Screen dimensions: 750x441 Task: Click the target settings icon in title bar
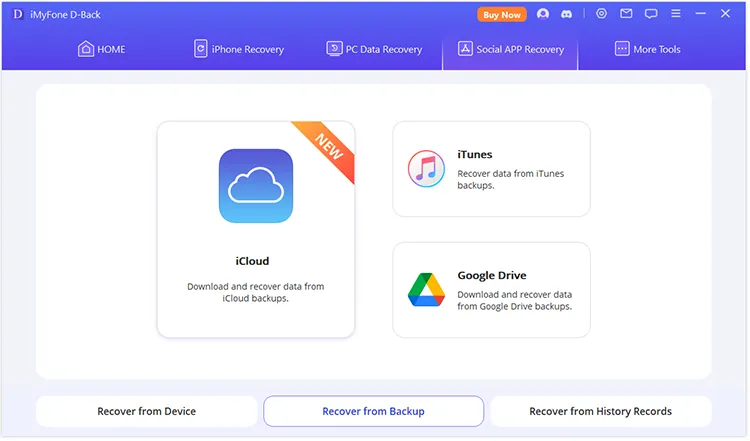[601, 13]
